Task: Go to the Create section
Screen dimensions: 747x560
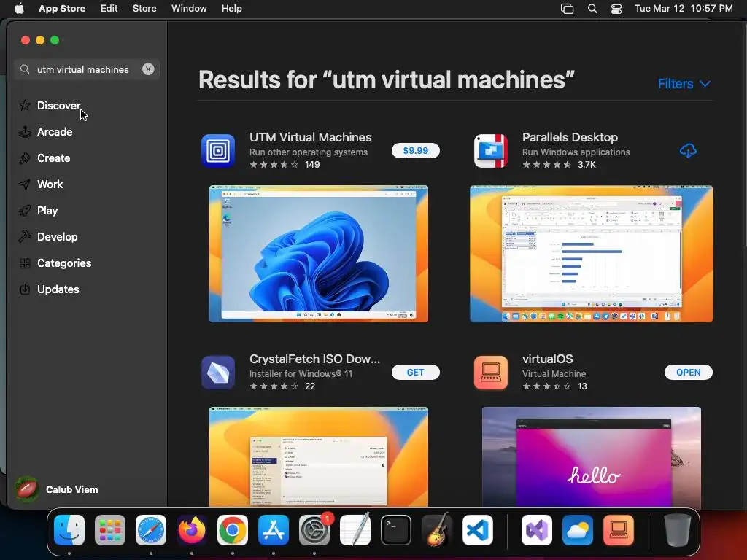Action: [x=54, y=158]
